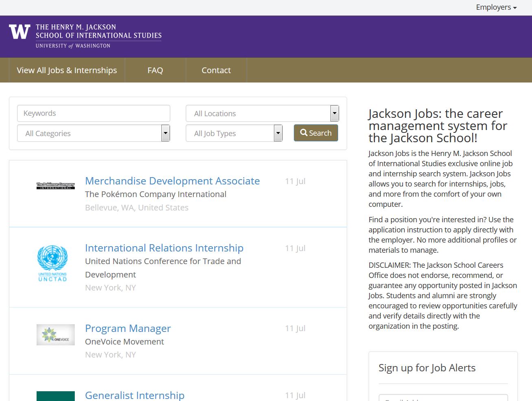The image size is (532, 401).
Task: Click the 11 Jul date on Merchandise Development row
Action: (295, 181)
